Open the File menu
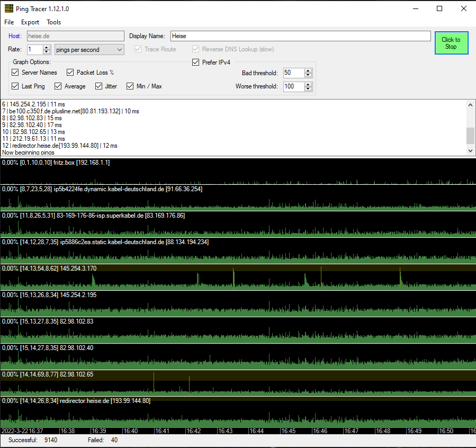 pos(9,22)
